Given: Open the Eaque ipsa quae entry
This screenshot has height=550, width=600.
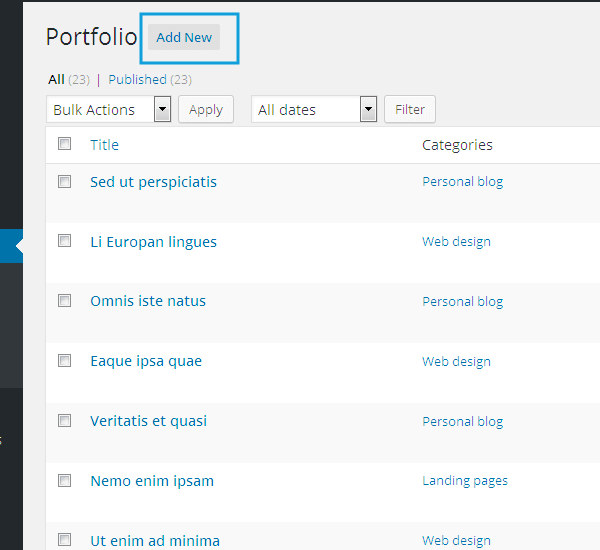Looking at the screenshot, I should [146, 361].
